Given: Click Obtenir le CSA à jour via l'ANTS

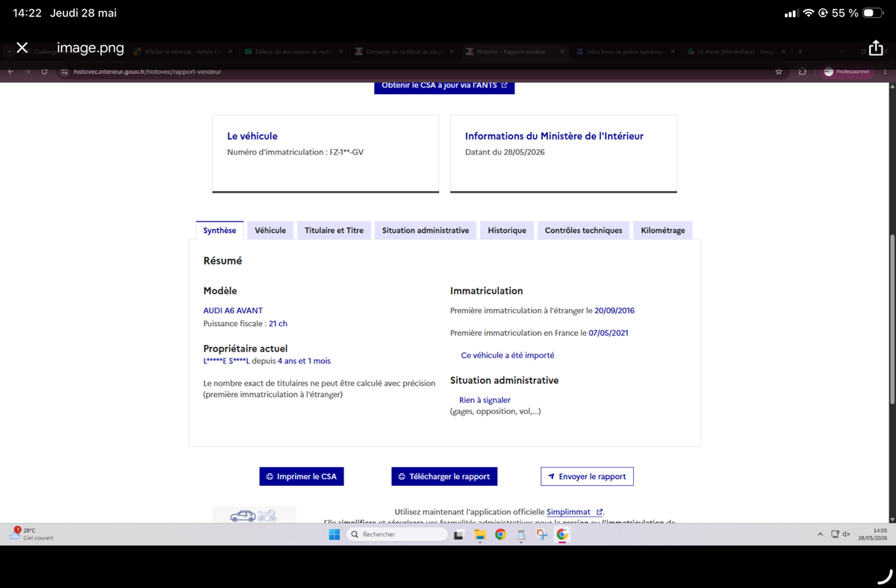Looking at the screenshot, I should click(x=444, y=86).
